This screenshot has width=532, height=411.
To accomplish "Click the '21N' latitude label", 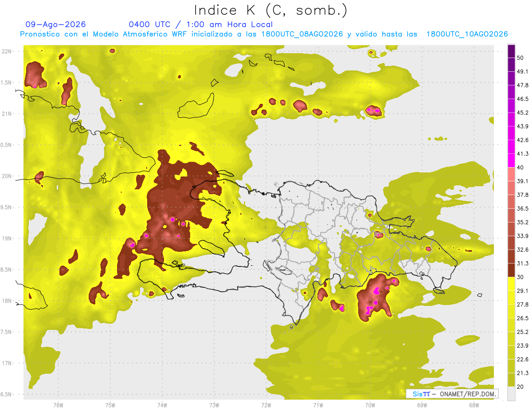I will pyautogui.click(x=8, y=114).
